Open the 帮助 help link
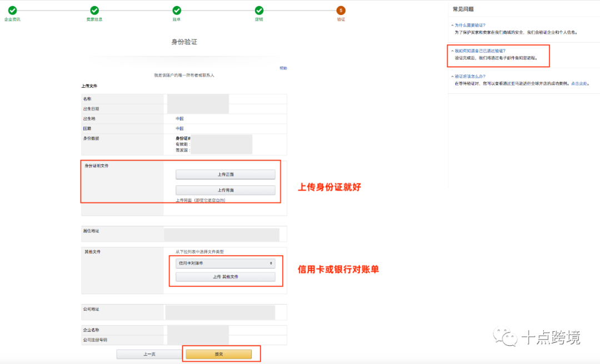The height and width of the screenshot is (364, 600). (283, 68)
